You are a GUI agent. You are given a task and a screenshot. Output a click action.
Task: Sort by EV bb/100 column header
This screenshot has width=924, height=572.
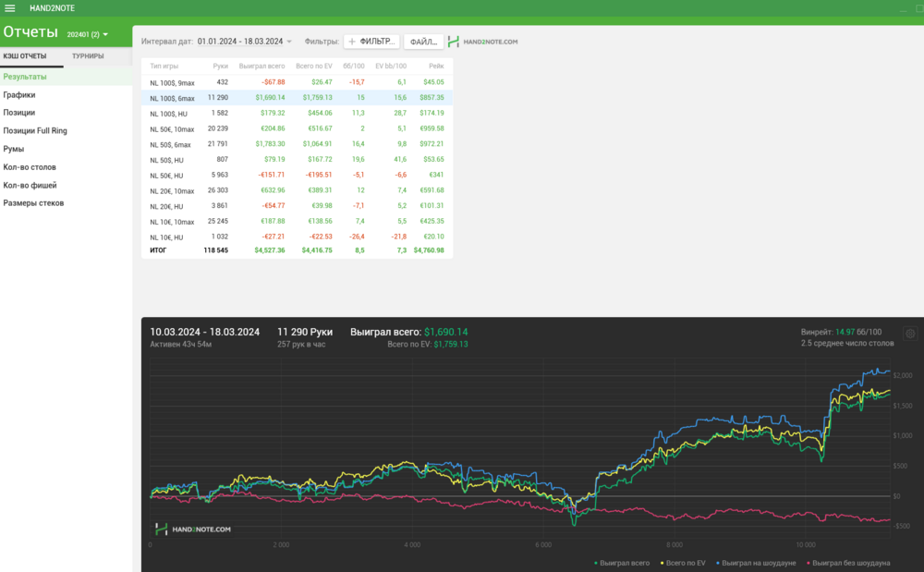tap(391, 67)
